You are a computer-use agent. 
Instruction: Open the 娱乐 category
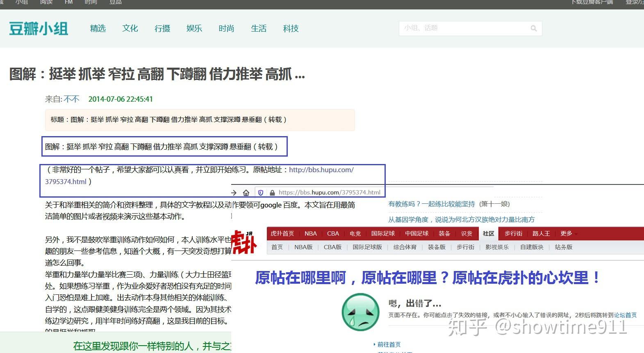tap(194, 28)
